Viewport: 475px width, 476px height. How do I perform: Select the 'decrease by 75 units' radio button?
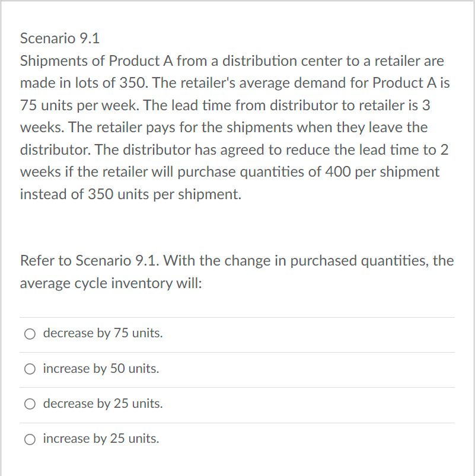[x=30, y=334]
